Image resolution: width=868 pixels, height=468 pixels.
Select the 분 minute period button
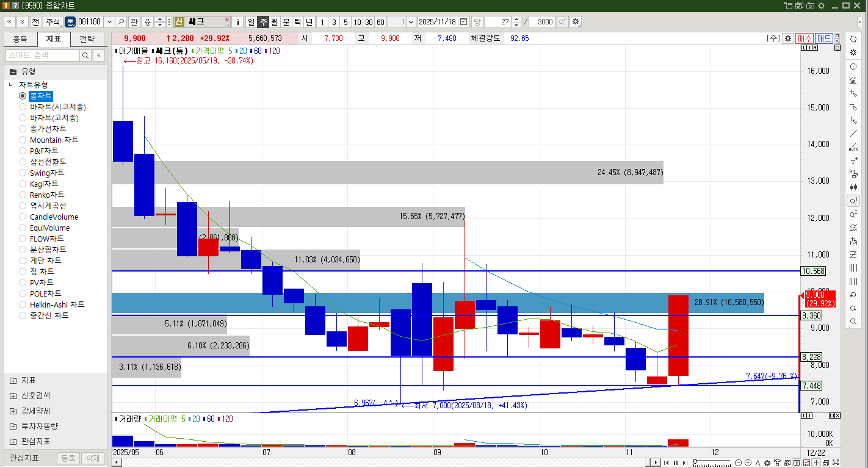click(x=286, y=22)
